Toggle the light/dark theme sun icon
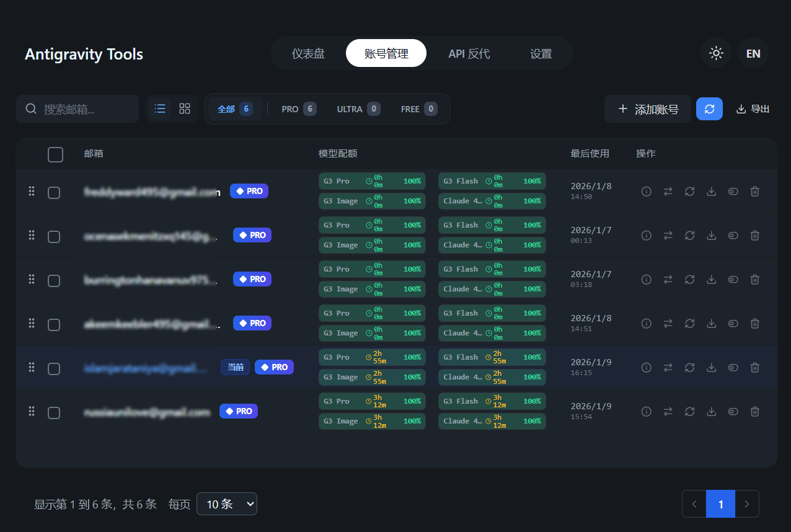This screenshot has width=791, height=532. (x=716, y=53)
